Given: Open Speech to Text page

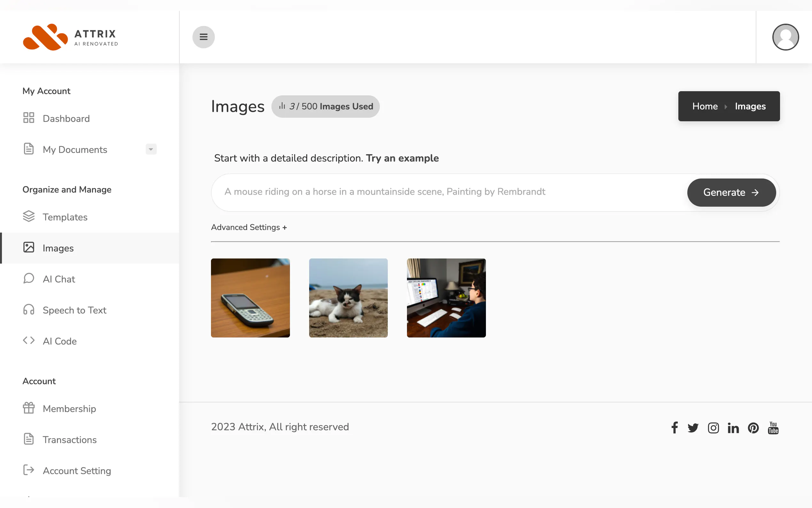Looking at the screenshot, I should click(74, 310).
